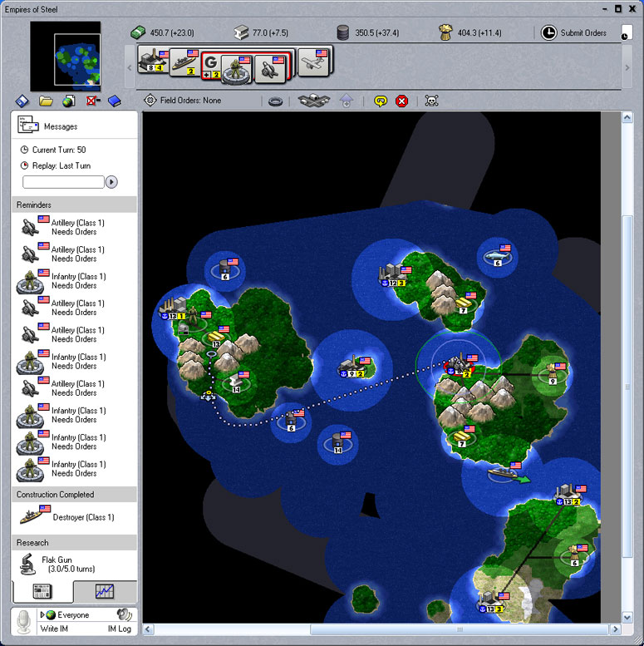Click the map scroll right arrow
The width and height of the screenshot is (644, 646).
(x=616, y=629)
